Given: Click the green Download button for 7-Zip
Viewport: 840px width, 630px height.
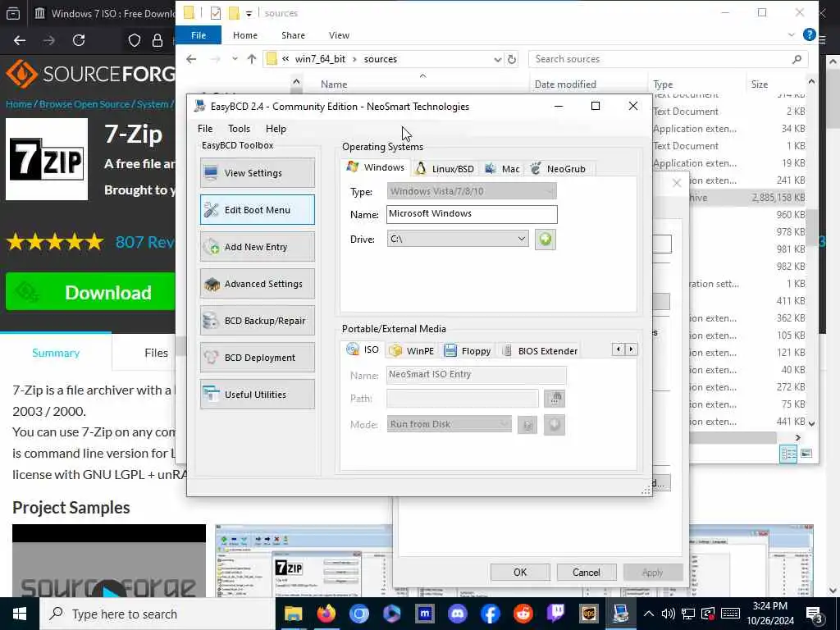Looking at the screenshot, I should 90,292.
